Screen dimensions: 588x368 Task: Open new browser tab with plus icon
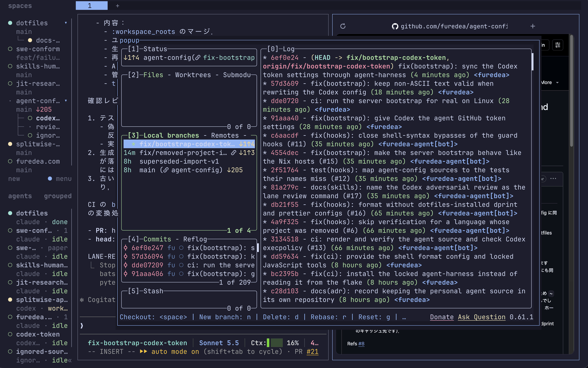(x=533, y=26)
